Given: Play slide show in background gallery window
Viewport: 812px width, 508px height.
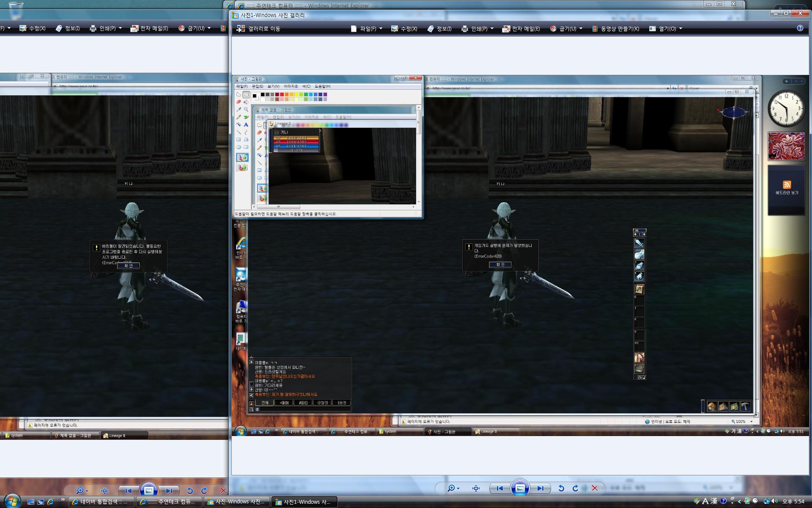Looking at the screenshot, I should 149,490.
